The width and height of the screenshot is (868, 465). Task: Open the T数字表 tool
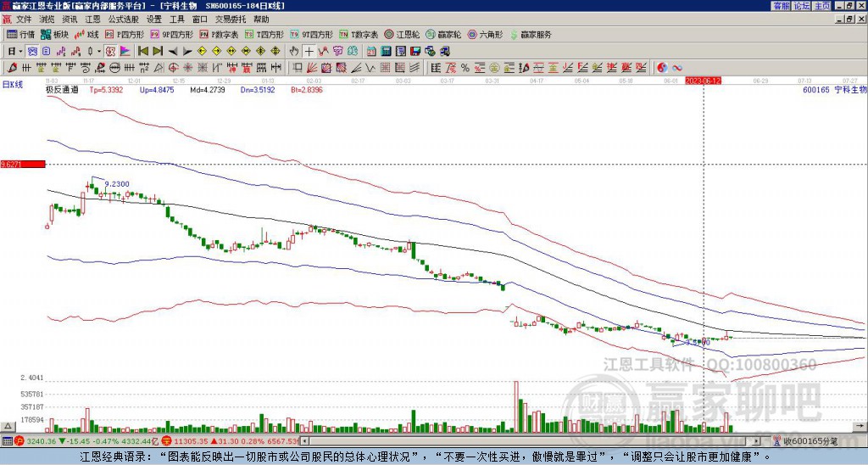[x=359, y=34]
